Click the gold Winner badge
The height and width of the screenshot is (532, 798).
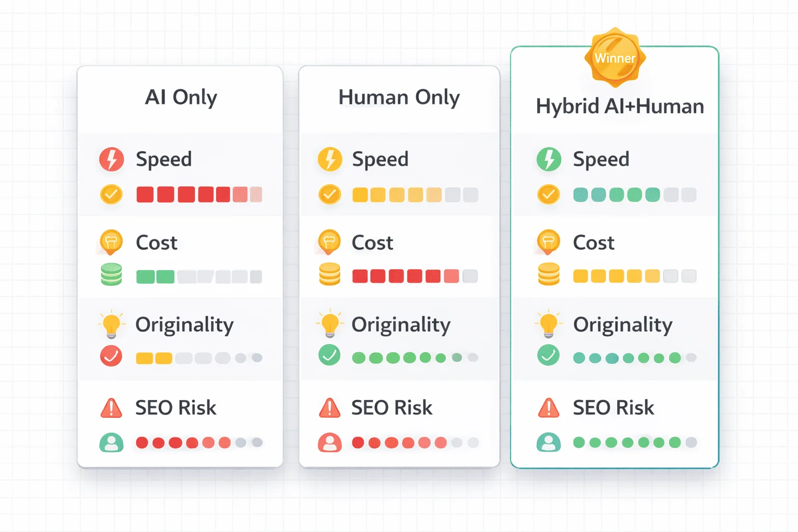tap(615, 58)
